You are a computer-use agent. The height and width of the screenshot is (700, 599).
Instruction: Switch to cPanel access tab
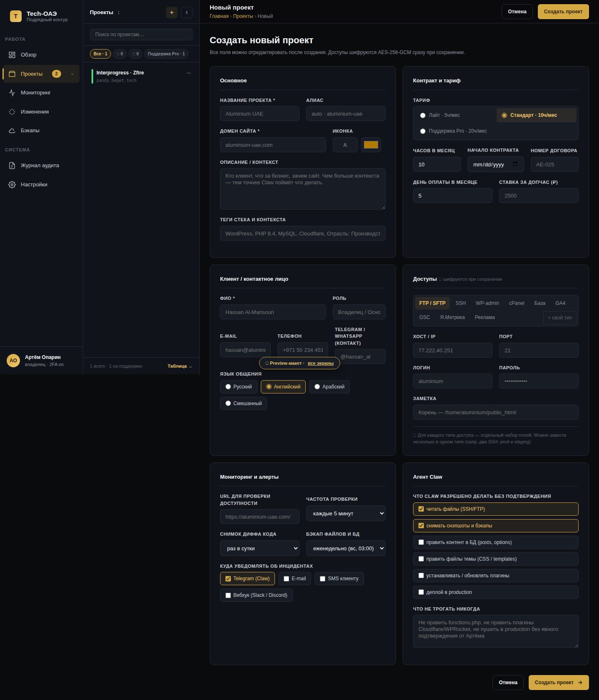tap(516, 303)
